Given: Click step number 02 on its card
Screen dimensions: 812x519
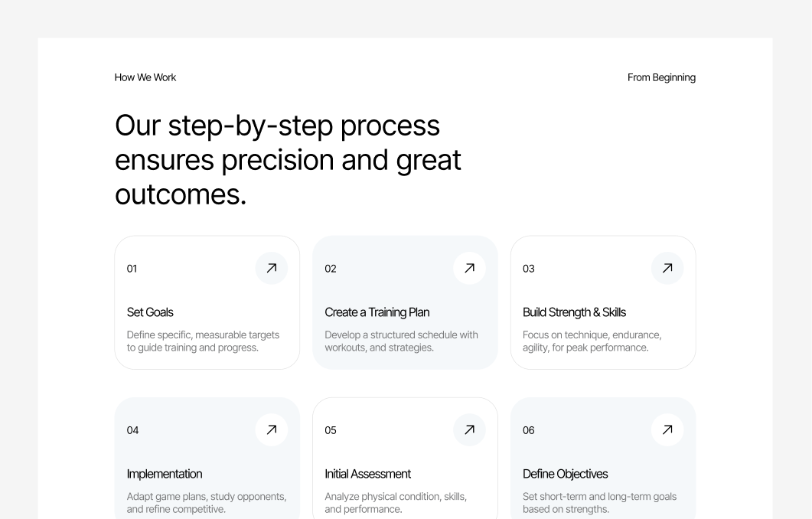Looking at the screenshot, I should [x=330, y=269].
